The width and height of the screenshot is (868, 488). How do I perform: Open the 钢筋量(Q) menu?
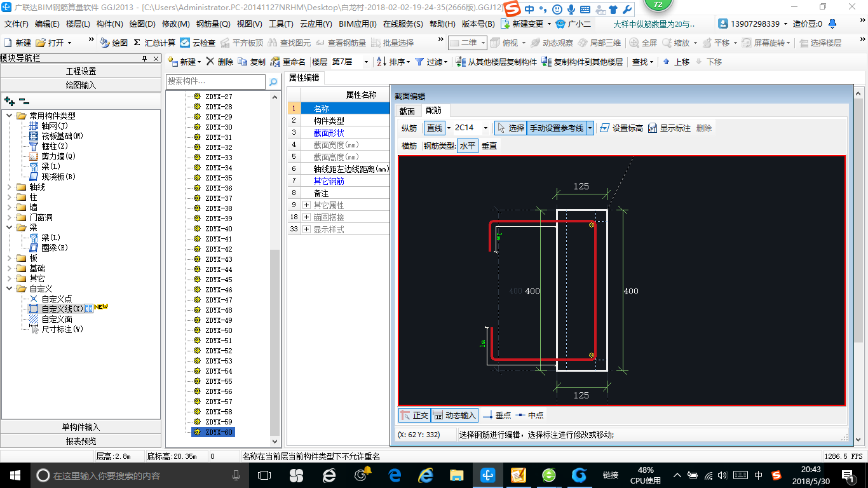[x=213, y=24]
